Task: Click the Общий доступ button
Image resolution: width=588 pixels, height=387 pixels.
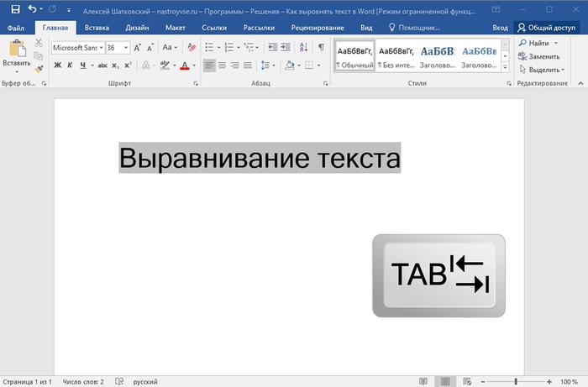Action: 548,27
